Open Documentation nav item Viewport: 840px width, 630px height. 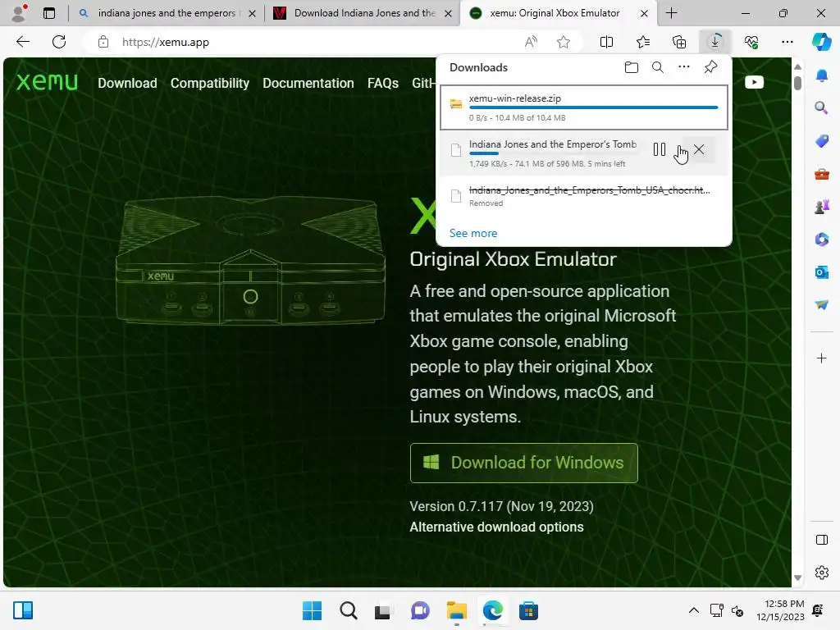point(308,83)
